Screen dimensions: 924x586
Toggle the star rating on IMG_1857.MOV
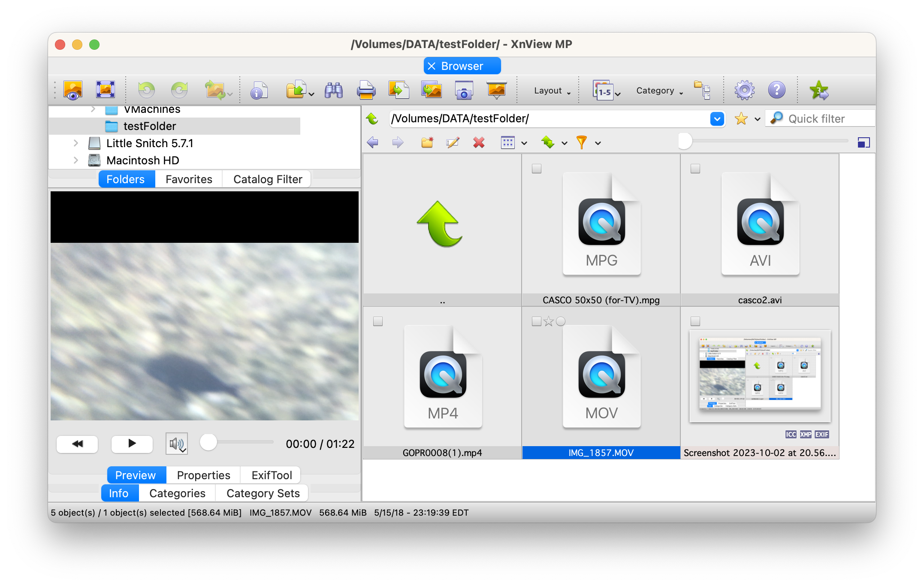coord(549,322)
